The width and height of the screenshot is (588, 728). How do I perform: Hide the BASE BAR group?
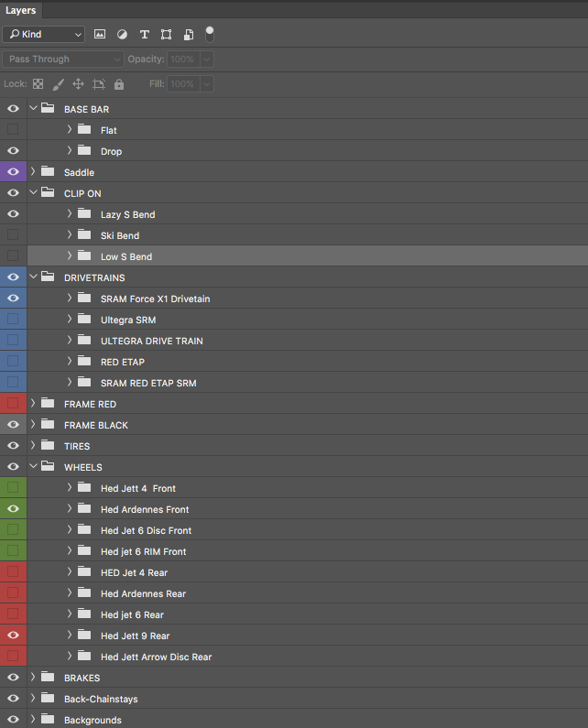[x=13, y=109]
